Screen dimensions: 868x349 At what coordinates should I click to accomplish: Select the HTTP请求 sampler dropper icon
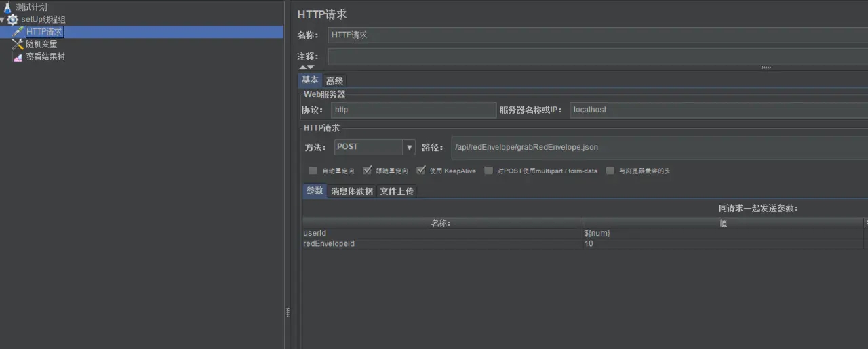18,32
